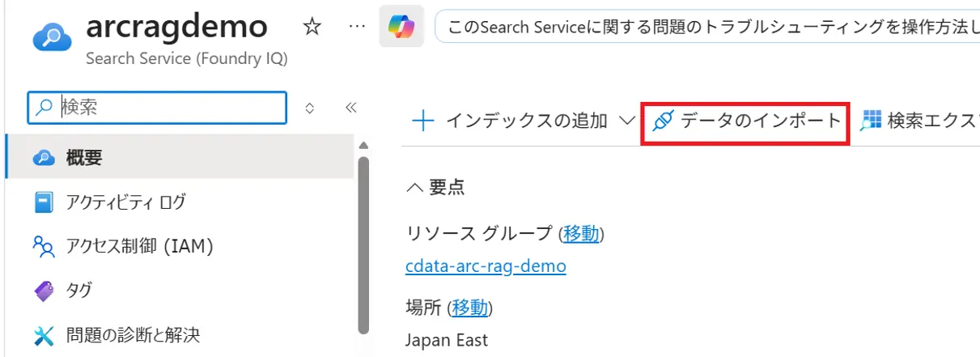This screenshot has width=980, height=357.
Task: Click データのインポート toolbar button
Action: [745, 121]
